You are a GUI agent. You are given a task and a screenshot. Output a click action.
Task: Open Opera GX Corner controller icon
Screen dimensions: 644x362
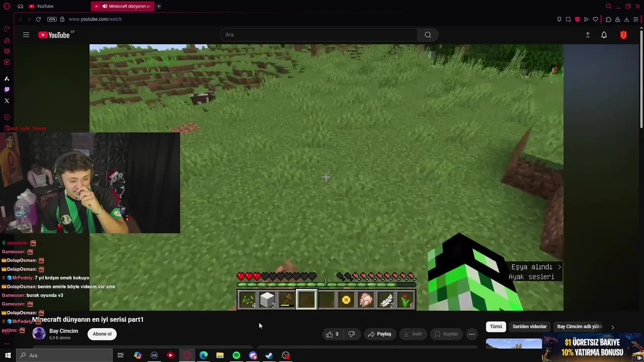[x=20, y=6]
